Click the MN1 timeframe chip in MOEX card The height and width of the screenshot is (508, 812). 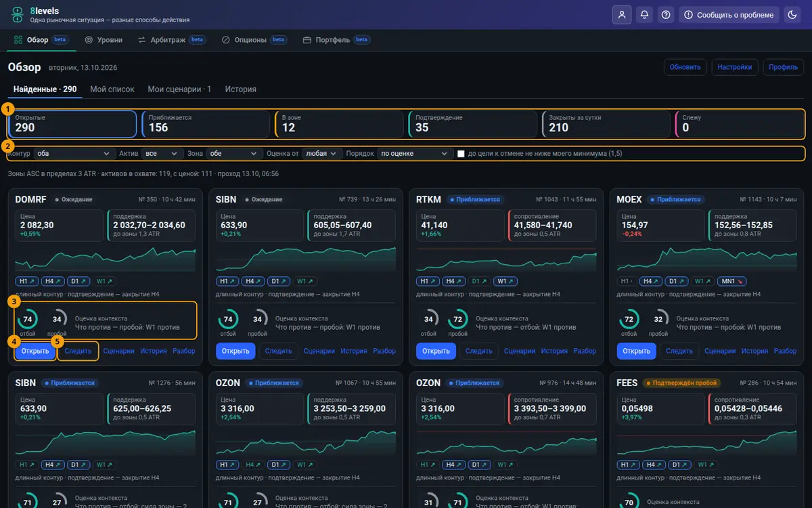pyautogui.click(x=733, y=281)
